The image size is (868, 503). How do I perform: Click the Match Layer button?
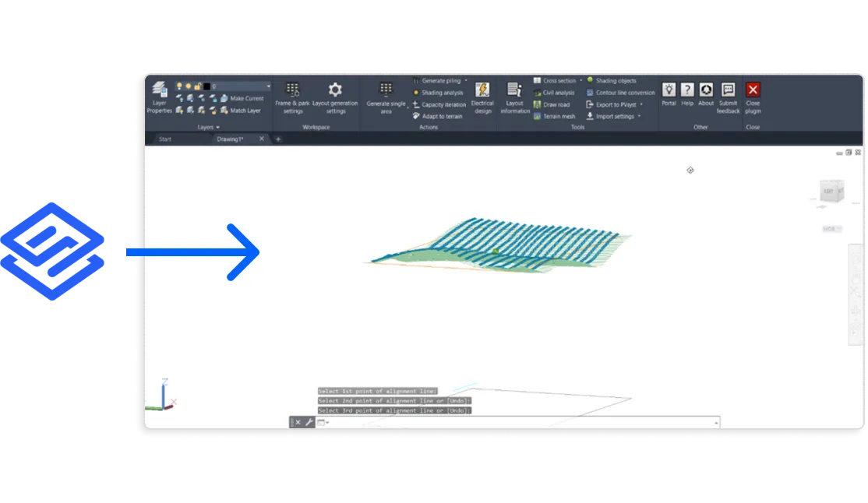pos(241,111)
